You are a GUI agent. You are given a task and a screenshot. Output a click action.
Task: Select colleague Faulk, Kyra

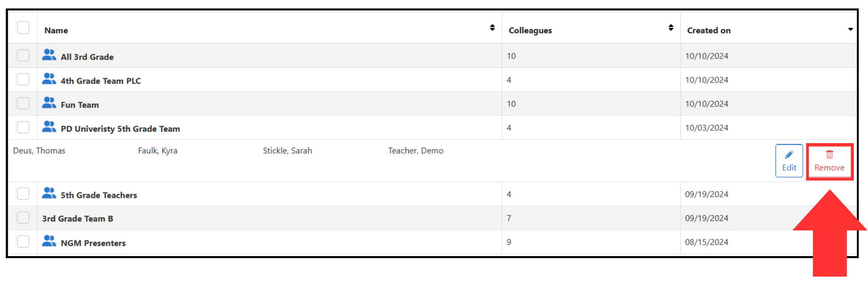[x=157, y=151]
